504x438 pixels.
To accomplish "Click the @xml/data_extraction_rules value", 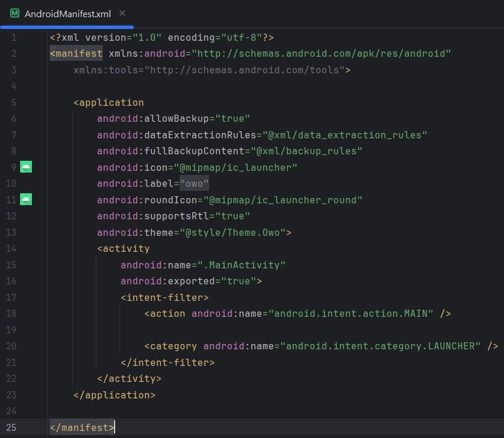I will tap(345, 135).
